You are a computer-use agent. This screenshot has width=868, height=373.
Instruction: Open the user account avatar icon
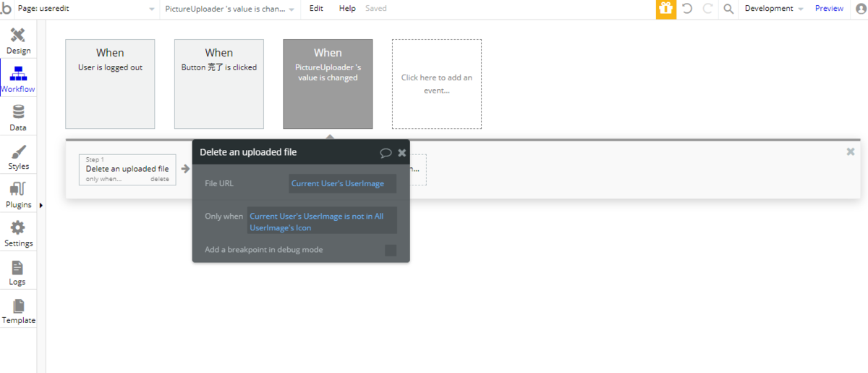(859, 9)
